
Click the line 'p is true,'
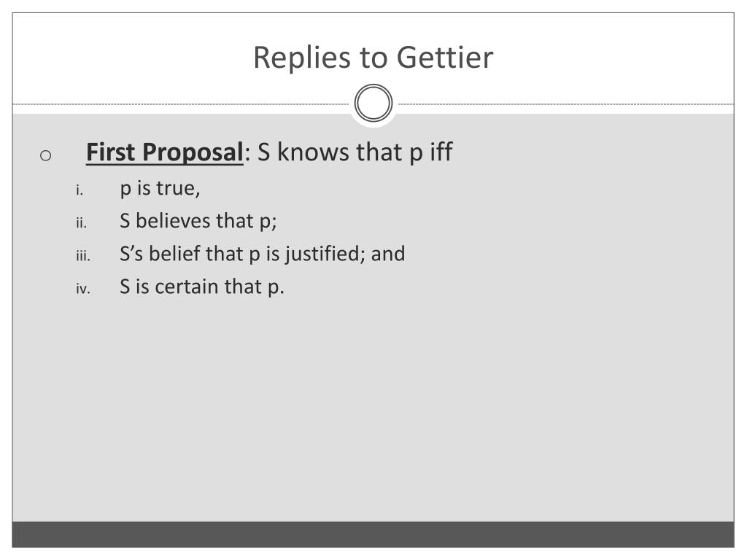(x=160, y=189)
